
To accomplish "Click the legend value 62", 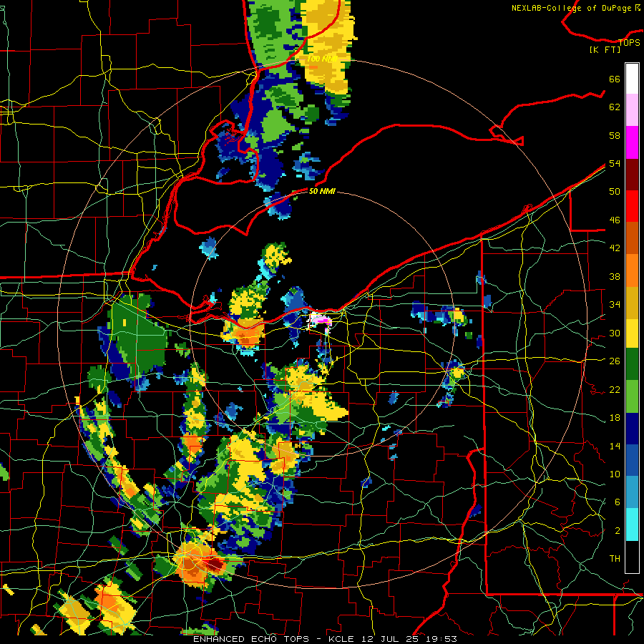I will [615, 107].
